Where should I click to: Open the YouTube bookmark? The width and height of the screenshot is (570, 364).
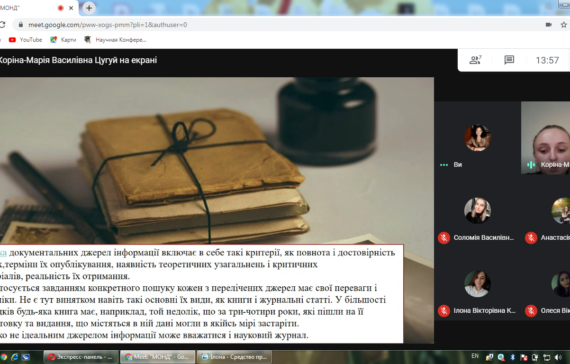[25, 40]
